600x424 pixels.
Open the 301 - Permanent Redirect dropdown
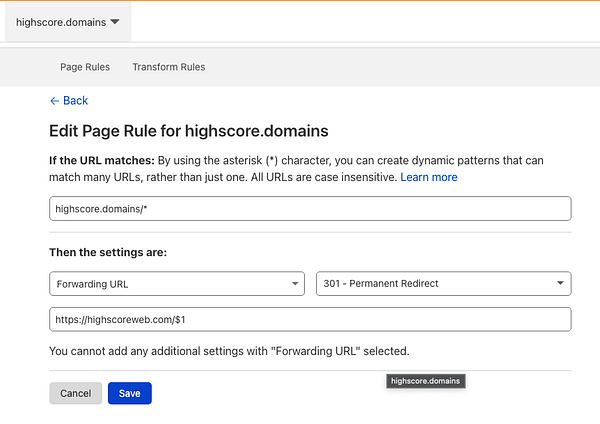pos(443,283)
